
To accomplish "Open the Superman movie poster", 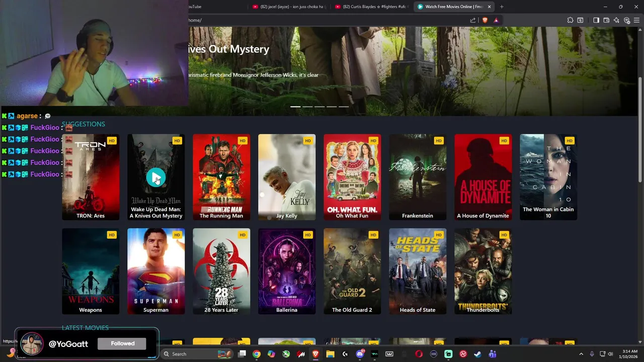I will 156,271.
